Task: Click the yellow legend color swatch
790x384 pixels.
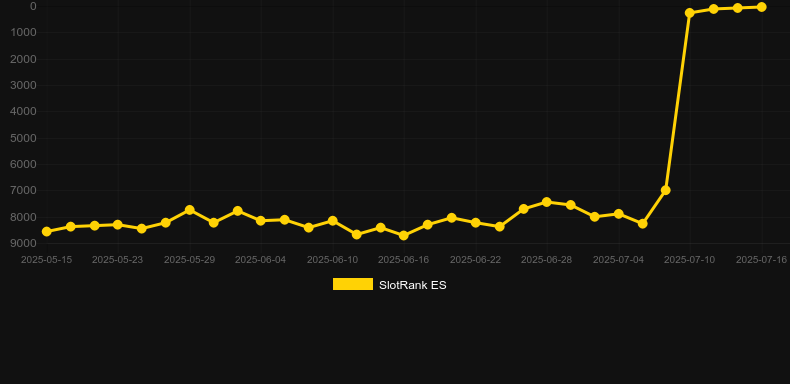Action: pyautogui.click(x=353, y=284)
